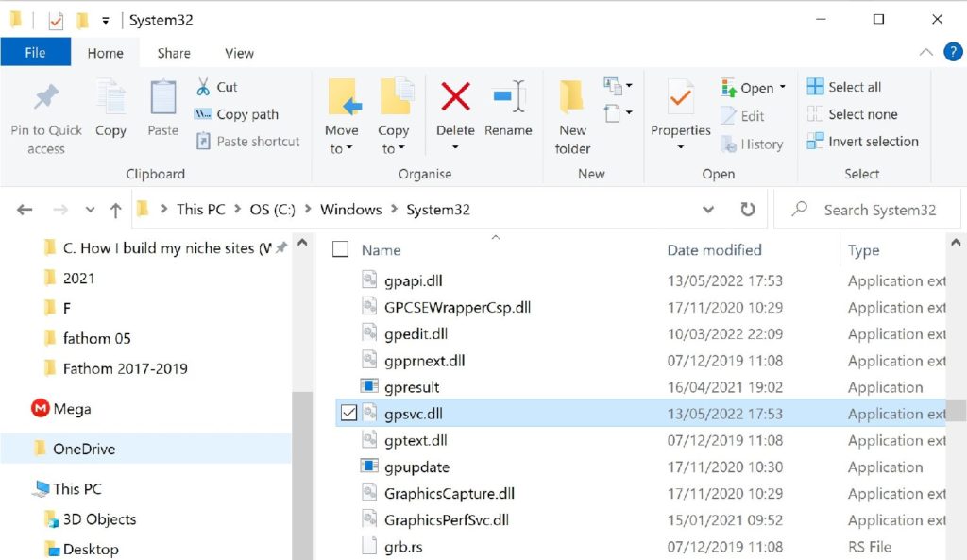Click the navigation pane scrollbar
The height and width of the screenshot is (560, 967).
(302, 475)
